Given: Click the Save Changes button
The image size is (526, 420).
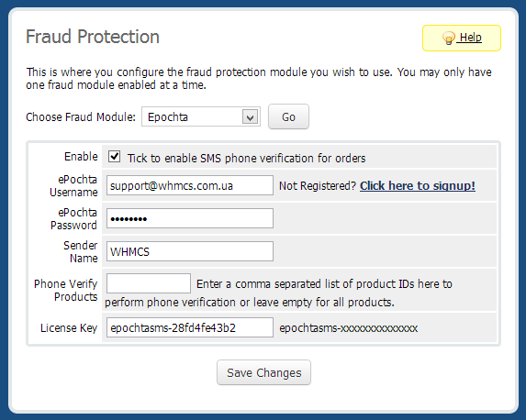Looking at the screenshot, I should pyautogui.click(x=264, y=372).
